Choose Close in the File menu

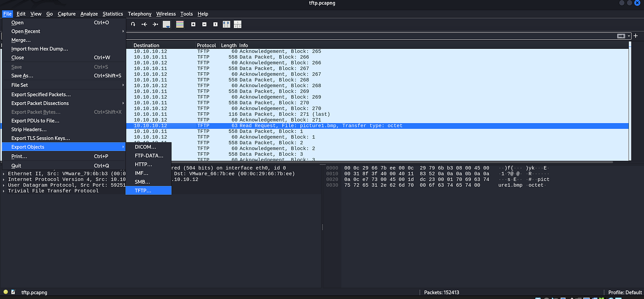(x=64, y=58)
